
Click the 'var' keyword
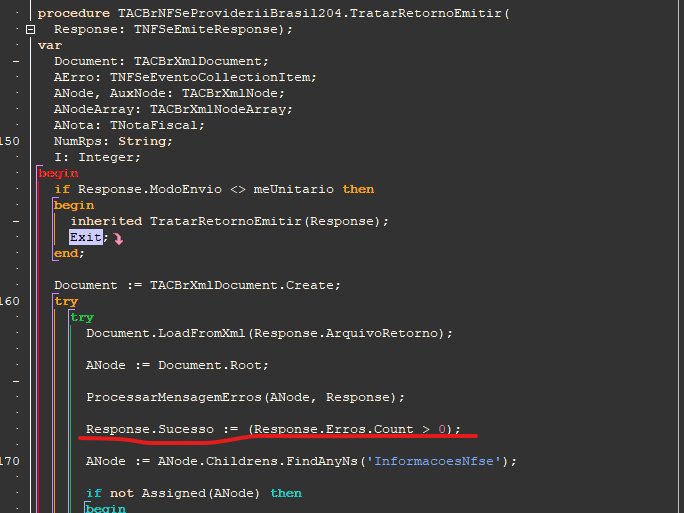(50, 46)
